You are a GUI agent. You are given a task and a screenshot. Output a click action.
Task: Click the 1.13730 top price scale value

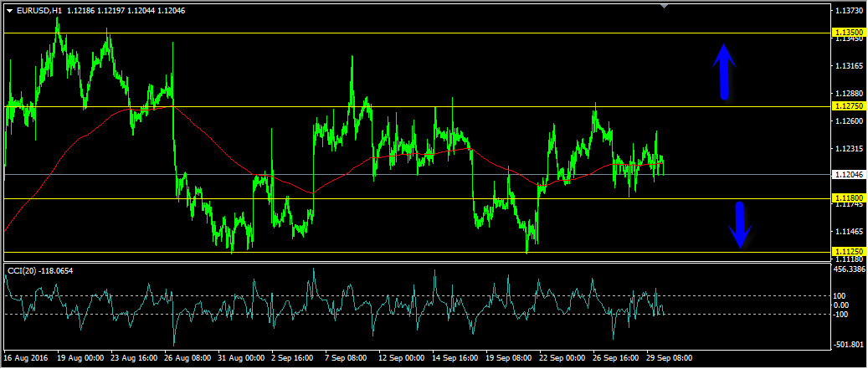click(849, 10)
